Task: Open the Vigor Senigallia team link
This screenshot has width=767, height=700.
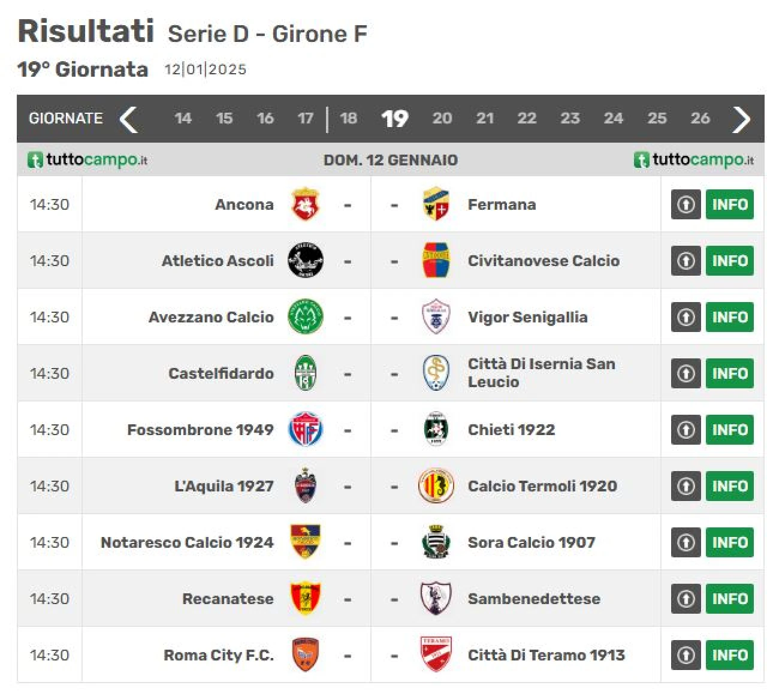Action: (x=527, y=317)
